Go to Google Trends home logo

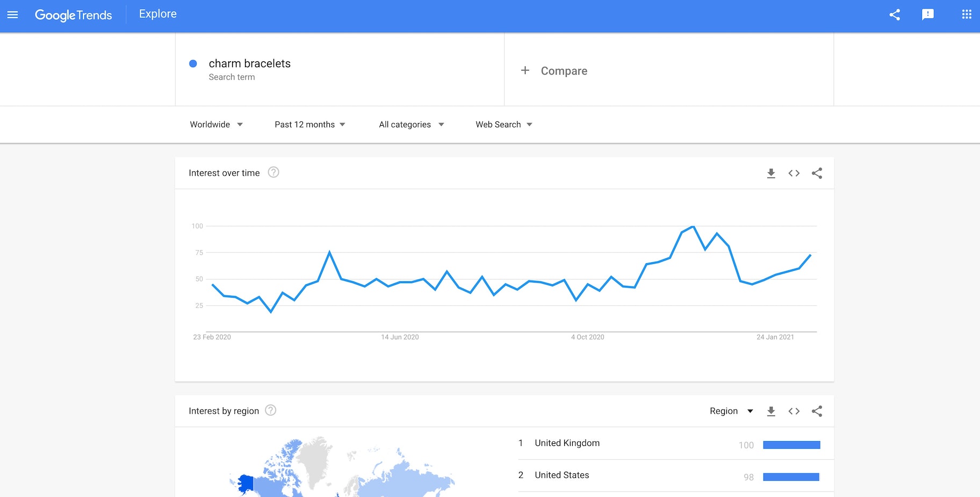pyautogui.click(x=74, y=15)
